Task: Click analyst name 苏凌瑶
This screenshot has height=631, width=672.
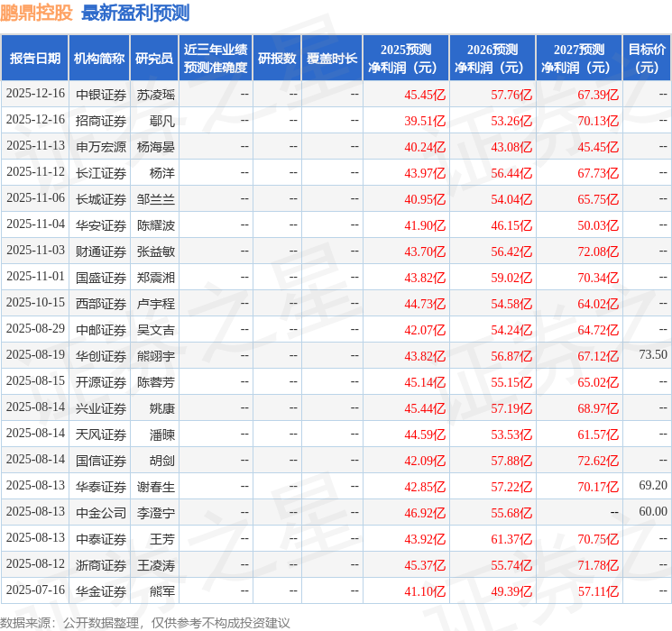Action: click(155, 95)
